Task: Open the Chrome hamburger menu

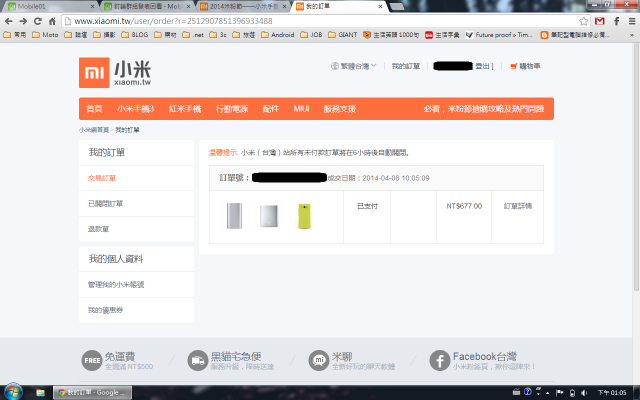Action: click(x=632, y=21)
